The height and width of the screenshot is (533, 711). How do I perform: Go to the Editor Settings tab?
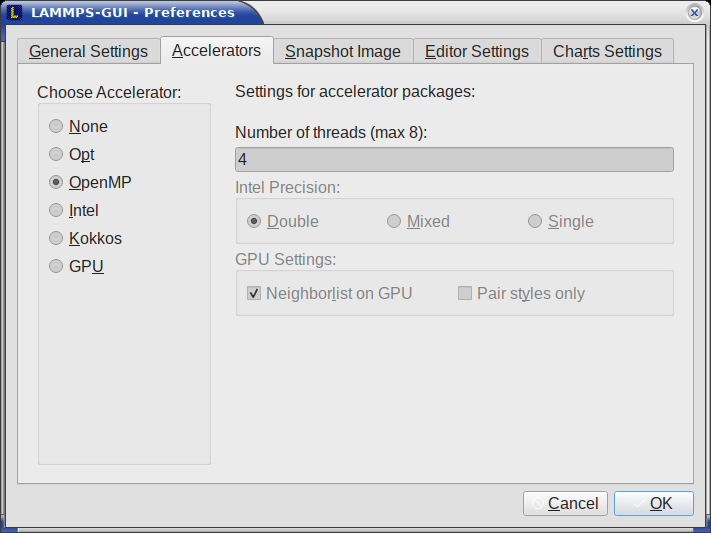(x=477, y=51)
